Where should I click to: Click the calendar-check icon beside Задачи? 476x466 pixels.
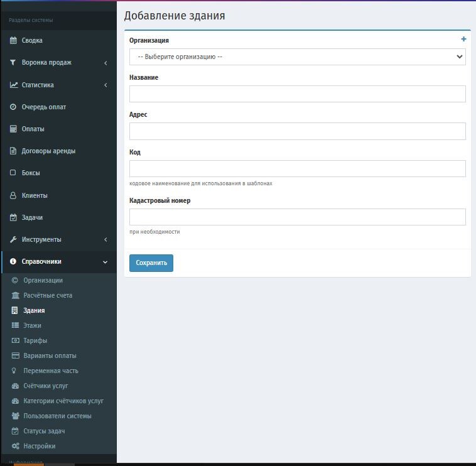(13, 217)
